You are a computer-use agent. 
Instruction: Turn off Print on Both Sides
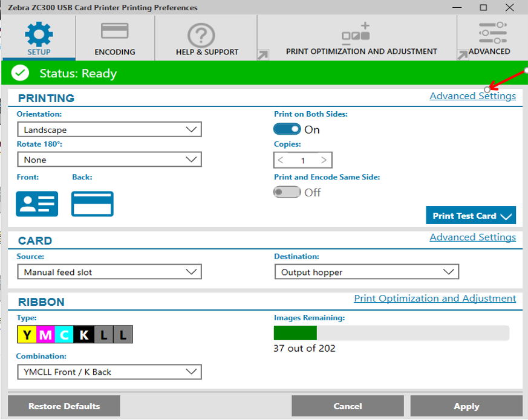[287, 129]
